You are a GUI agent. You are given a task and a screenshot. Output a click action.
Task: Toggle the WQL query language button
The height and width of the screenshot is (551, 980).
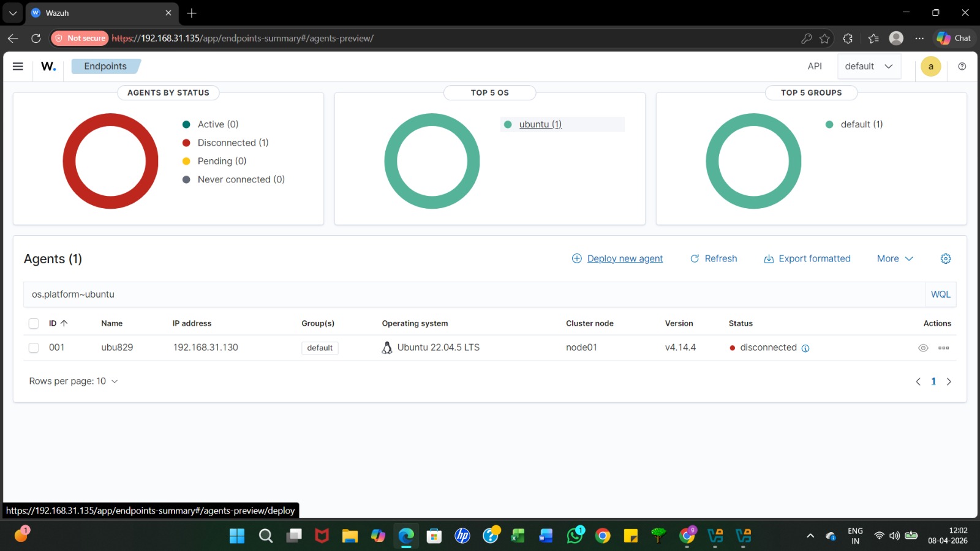click(x=941, y=294)
